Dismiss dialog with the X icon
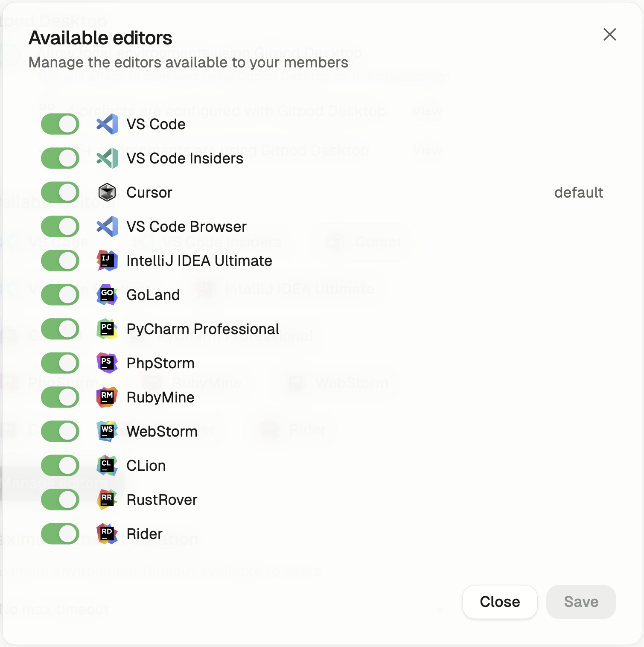 pyautogui.click(x=610, y=35)
